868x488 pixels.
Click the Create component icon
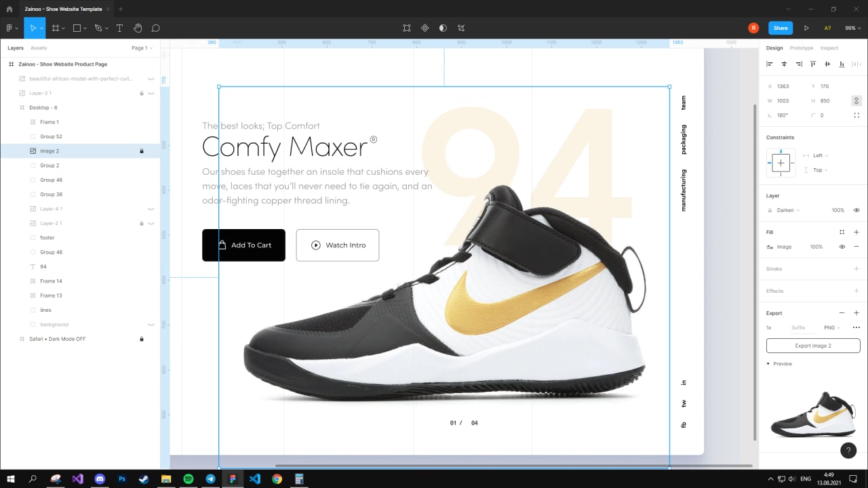(425, 28)
